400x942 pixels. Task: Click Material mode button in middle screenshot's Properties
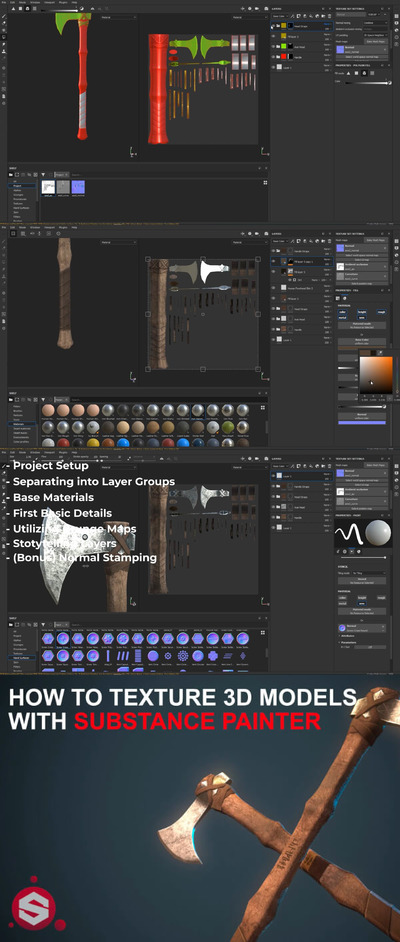tap(362, 325)
